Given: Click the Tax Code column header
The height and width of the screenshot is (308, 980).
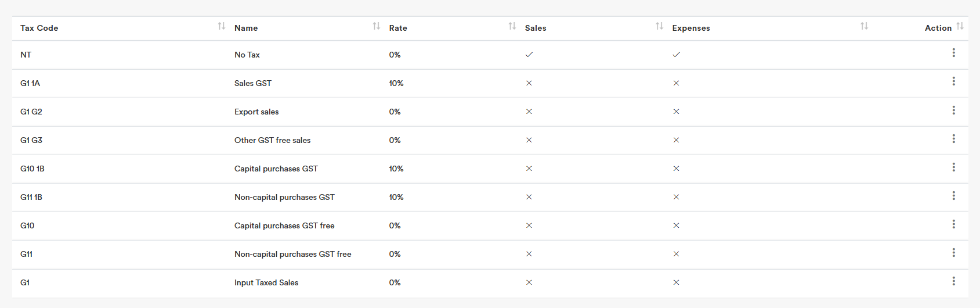Looking at the screenshot, I should [x=39, y=28].
